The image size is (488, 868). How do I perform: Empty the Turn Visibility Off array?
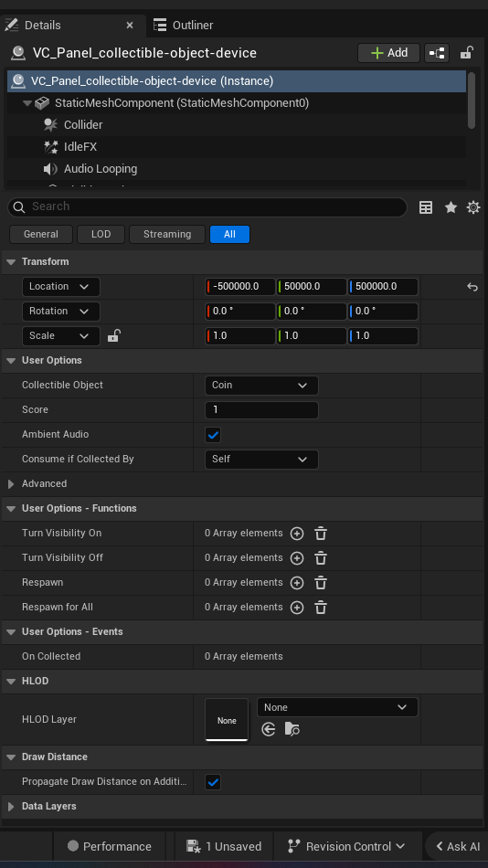[x=321, y=558]
